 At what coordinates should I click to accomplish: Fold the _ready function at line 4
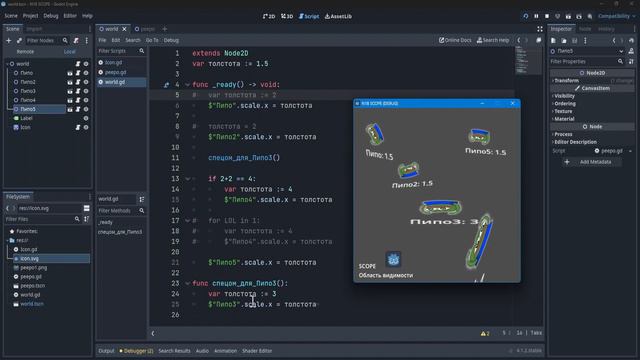point(187,85)
